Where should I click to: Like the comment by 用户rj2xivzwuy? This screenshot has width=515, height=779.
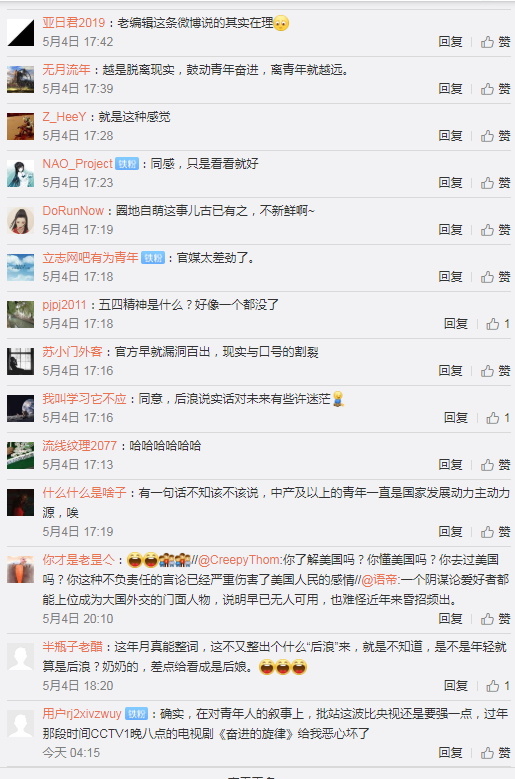495,753
